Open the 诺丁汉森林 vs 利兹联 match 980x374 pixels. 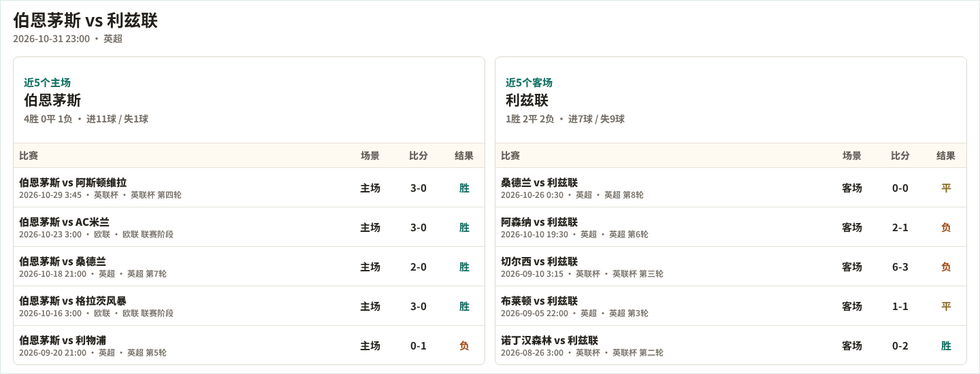(x=731, y=345)
